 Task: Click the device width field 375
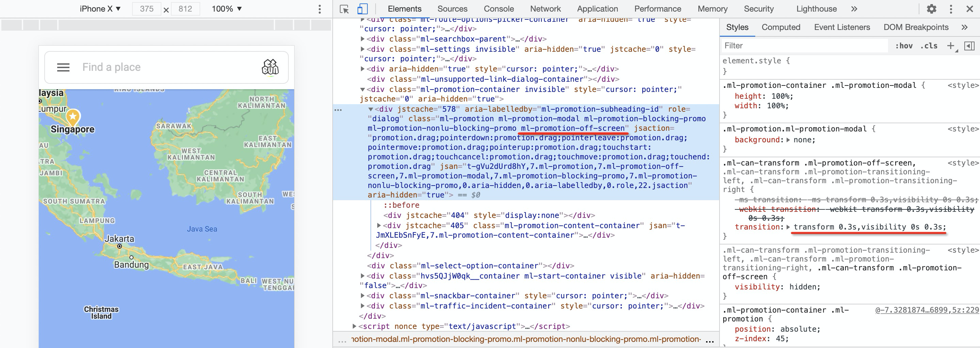tap(146, 9)
